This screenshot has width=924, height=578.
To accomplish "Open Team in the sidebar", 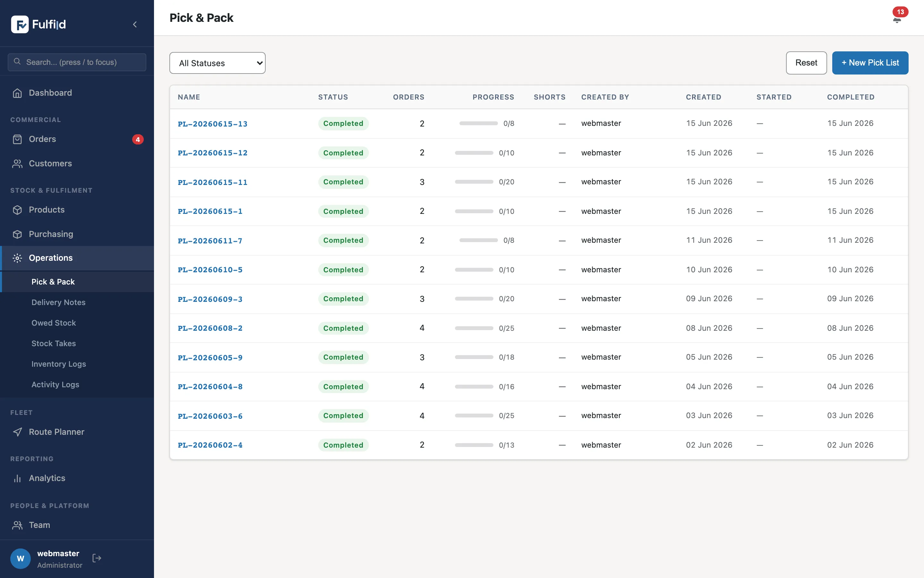I will pos(77,525).
